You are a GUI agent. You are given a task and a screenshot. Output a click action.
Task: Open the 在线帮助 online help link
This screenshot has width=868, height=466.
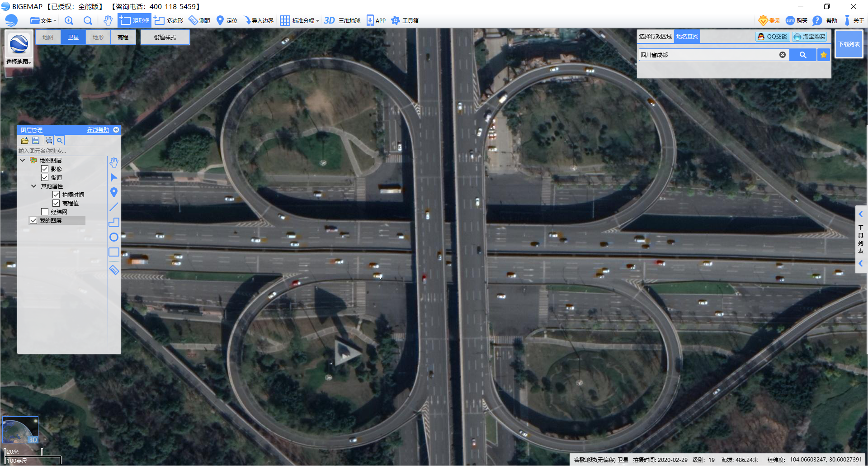click(98, 130)
